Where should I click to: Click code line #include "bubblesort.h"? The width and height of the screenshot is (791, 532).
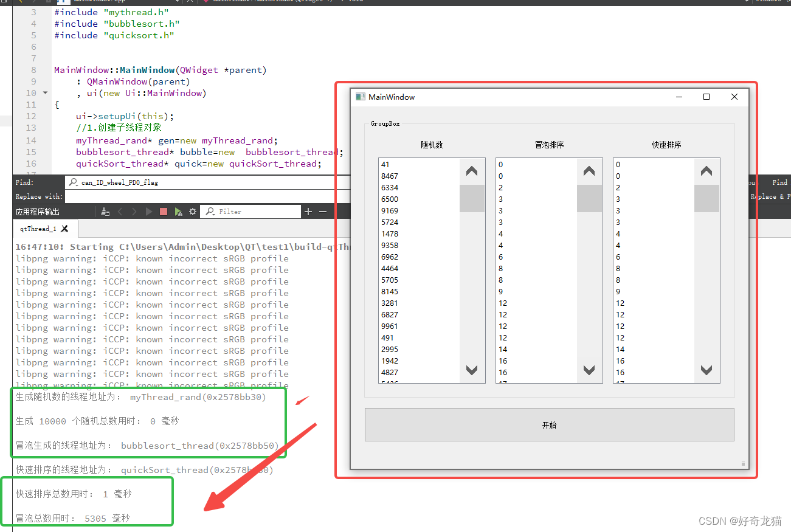pos(117,24)
